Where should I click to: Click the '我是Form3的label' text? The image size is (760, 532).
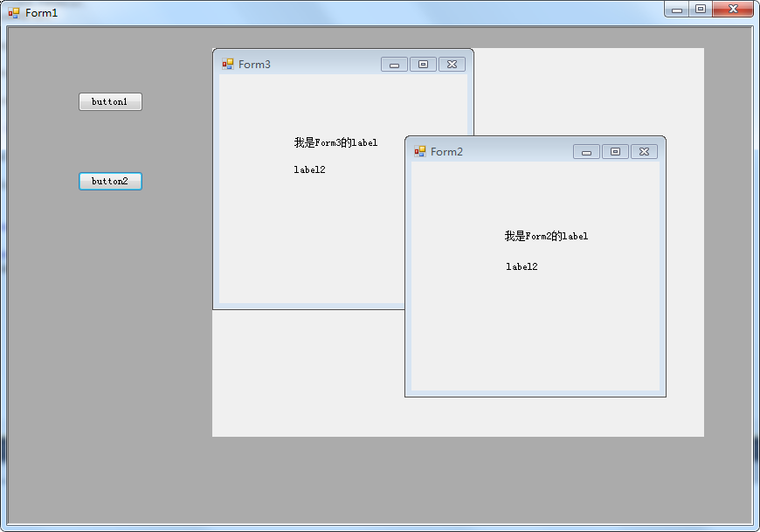tap(335, 142)
